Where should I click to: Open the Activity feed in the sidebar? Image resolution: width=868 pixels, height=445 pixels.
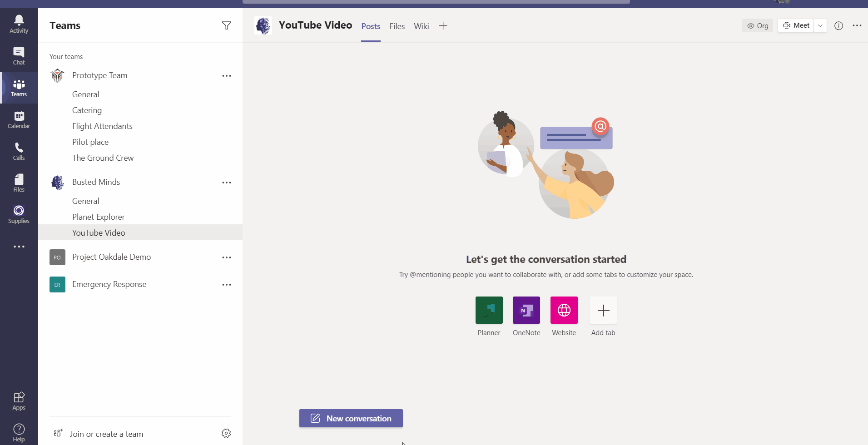19,24
